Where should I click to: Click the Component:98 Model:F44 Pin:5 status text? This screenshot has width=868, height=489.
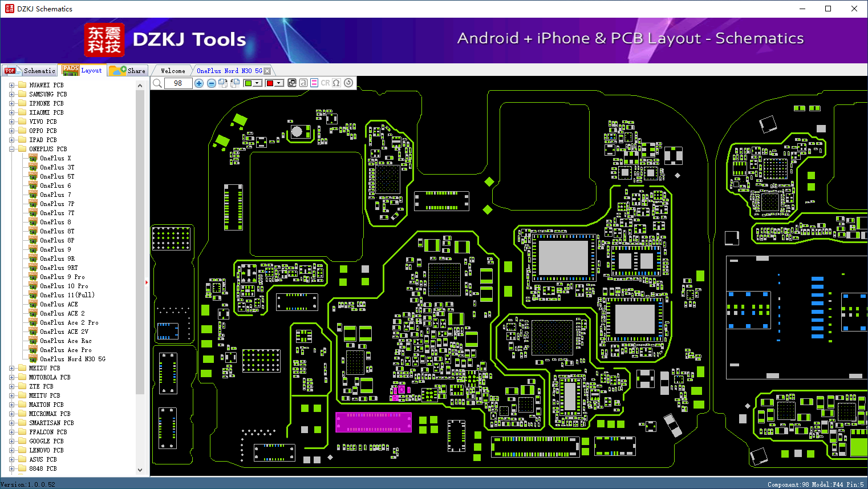coord(816,484)
